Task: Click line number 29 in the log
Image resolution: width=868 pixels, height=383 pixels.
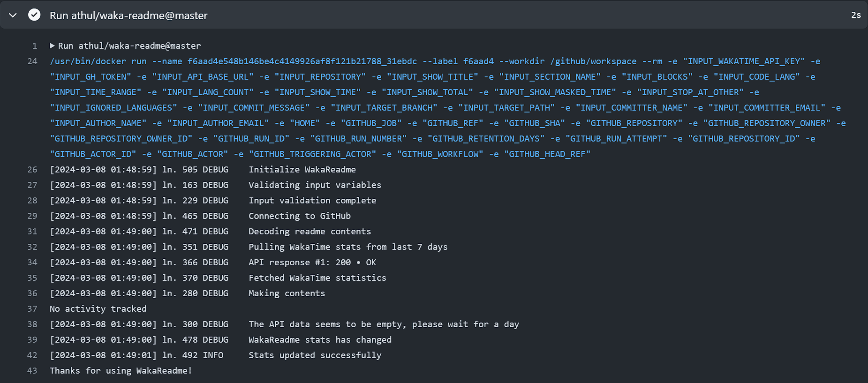Action: [x=32, y=216]
